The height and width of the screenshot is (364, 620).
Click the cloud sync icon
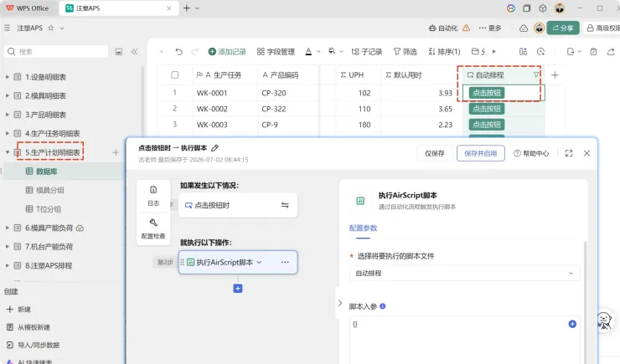coord(524,28)
